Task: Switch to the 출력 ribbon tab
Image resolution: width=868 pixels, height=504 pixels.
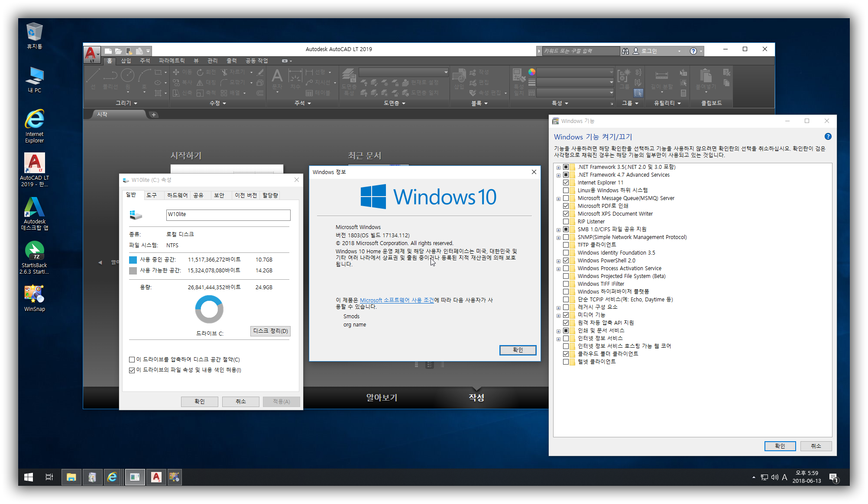Action: 232,61
